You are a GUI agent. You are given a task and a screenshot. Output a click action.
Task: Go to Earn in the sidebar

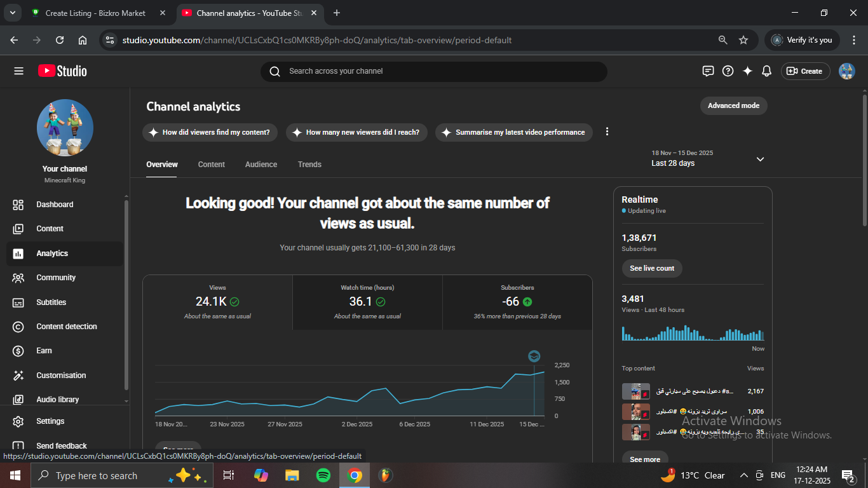(x=44, y=351)
